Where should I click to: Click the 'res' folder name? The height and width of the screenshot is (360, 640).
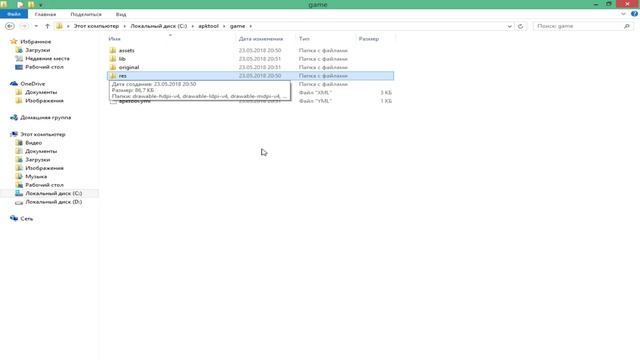pos(122,76)
